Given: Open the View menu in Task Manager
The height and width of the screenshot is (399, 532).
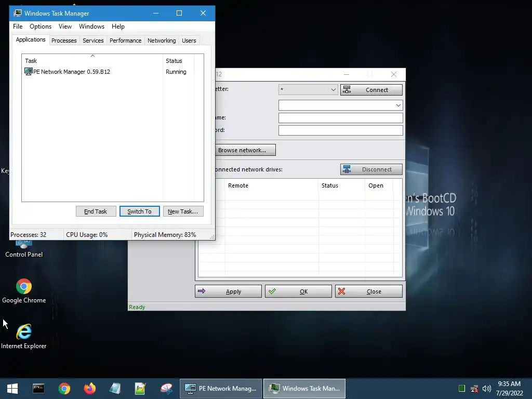Looking at the screenshot, I should pyautogui.click(x=65, y=26).
